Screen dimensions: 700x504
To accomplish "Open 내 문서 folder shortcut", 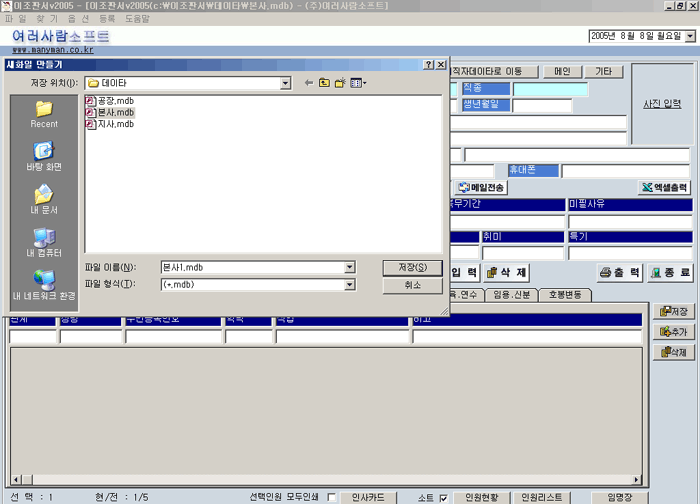I will [44, 200].
